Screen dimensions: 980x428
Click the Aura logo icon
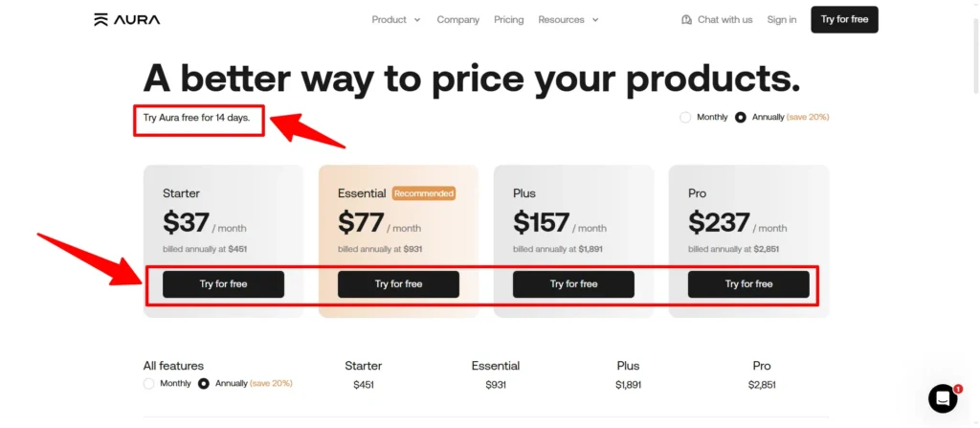click(100, 19)
